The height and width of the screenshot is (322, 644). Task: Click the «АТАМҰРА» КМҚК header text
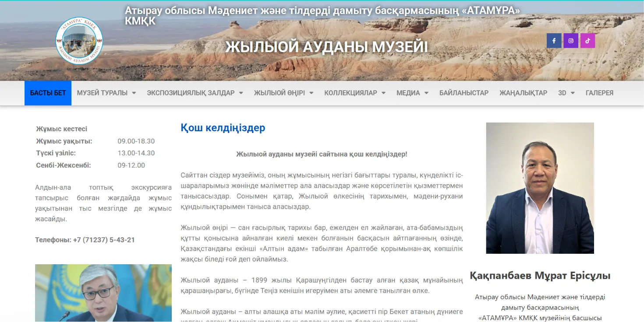pyautogui.click(x=322, y=15)
